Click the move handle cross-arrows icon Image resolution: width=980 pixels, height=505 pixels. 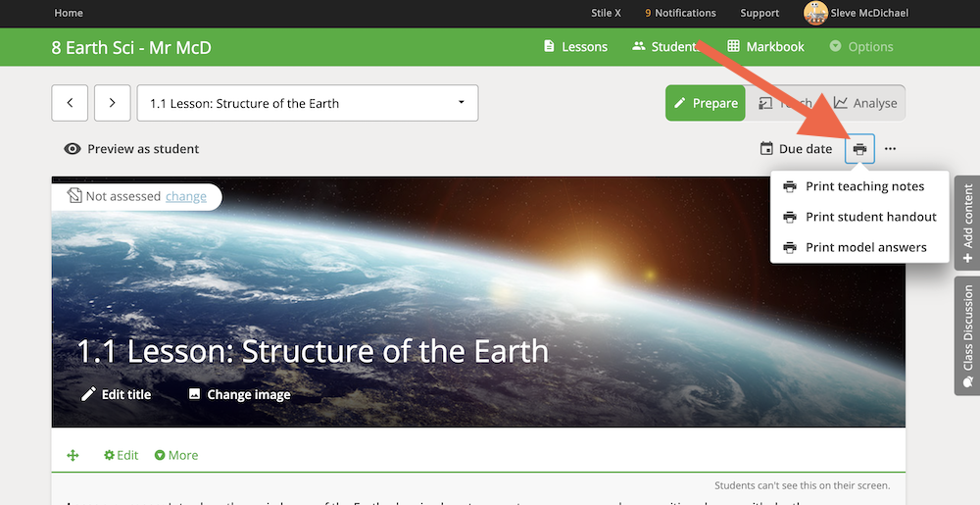click(x=73, y=456)
